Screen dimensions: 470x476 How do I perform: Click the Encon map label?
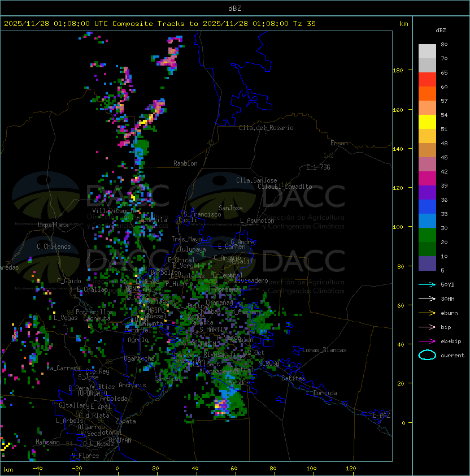[x=339, y=143]
